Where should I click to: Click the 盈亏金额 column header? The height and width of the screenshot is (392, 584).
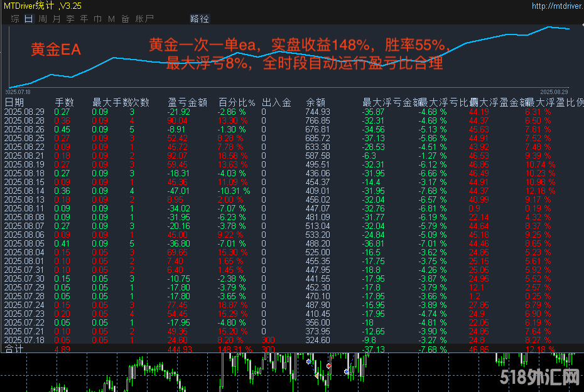pyautogui.click(x=188, y=102)
